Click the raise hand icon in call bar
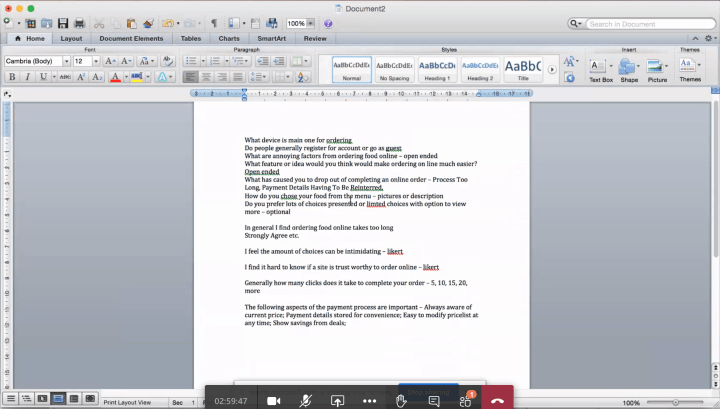Screen dimensions: 720x409 point(401,400)
